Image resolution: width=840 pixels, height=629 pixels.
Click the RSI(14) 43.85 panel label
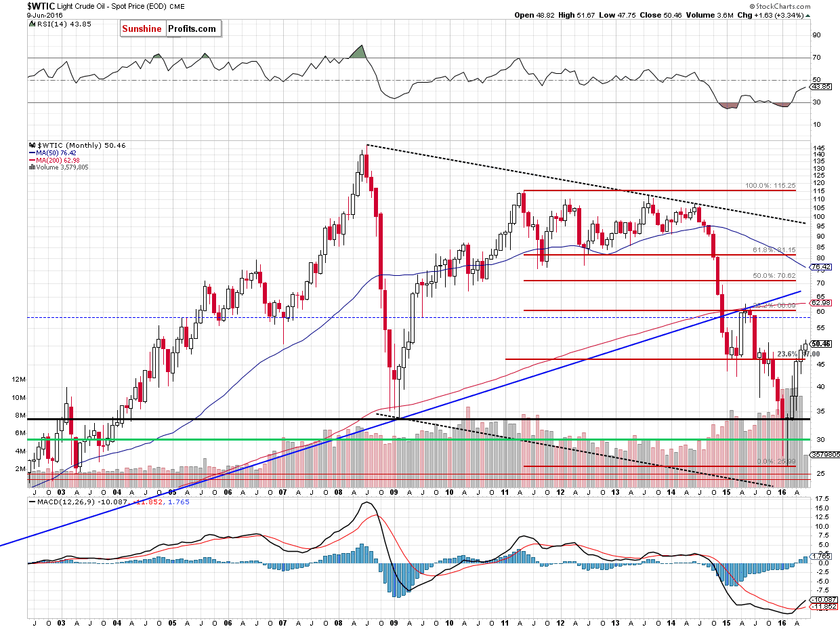coord(64,24)
